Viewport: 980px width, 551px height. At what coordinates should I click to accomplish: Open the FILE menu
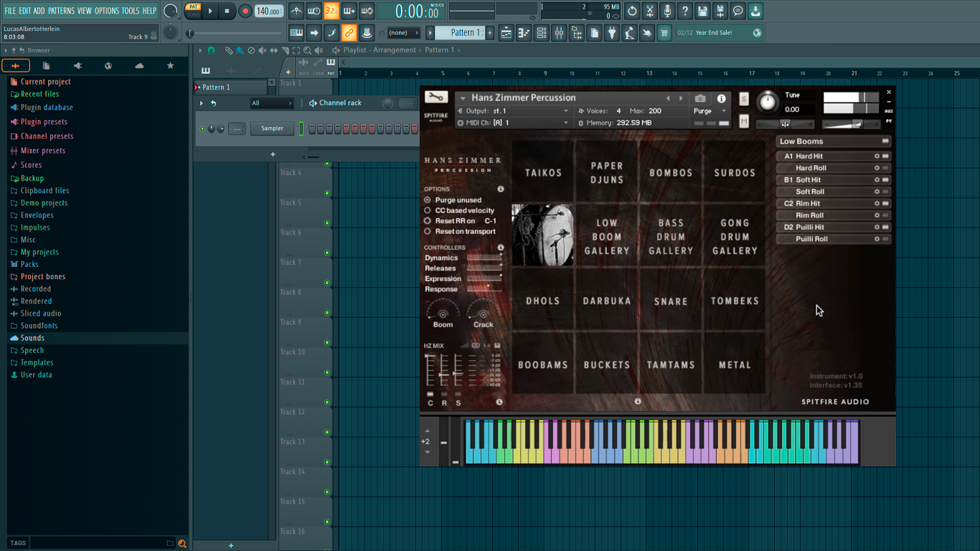click(10, 11)
